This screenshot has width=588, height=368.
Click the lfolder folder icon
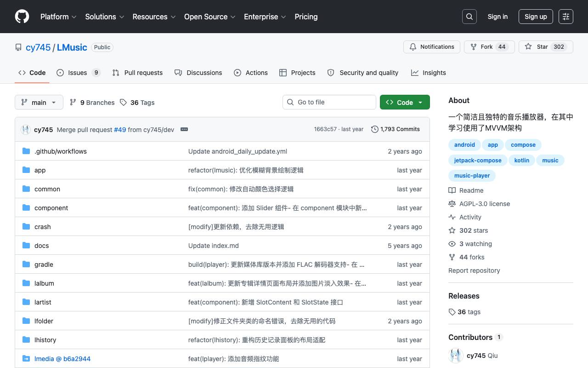tap(26, 321)
